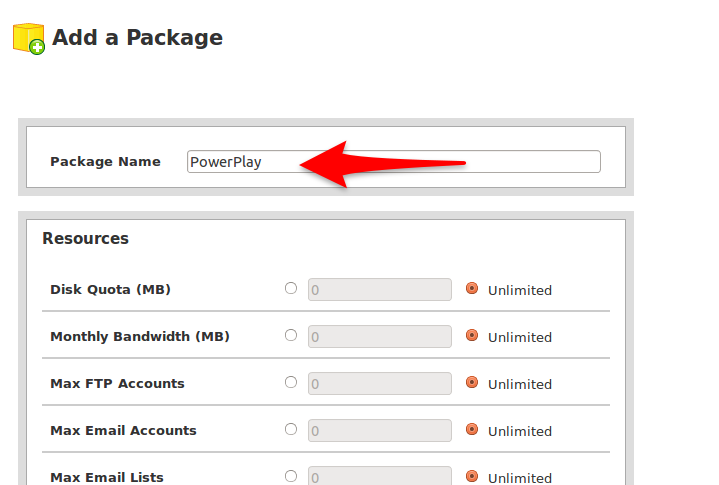Select Unlimited radio for Disk Quota
This screenshot has width=719, height=485.
pyautogui.click(x=472, y=288)
